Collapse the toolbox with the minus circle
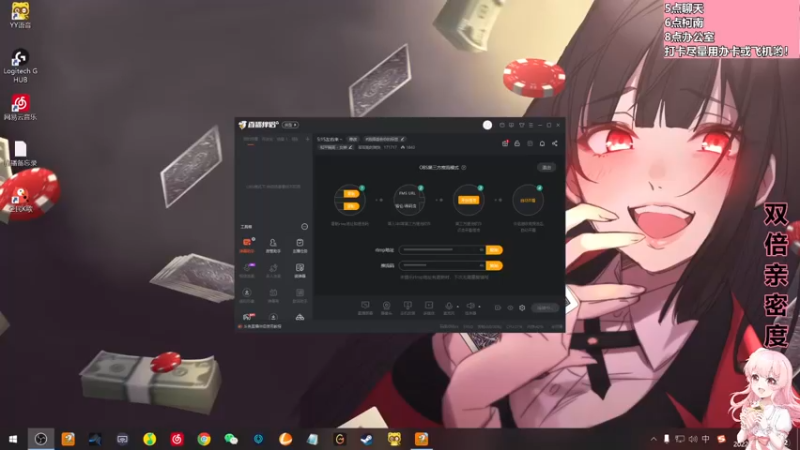800x450 pixels. pyautogui.click(x=305, y=227)
